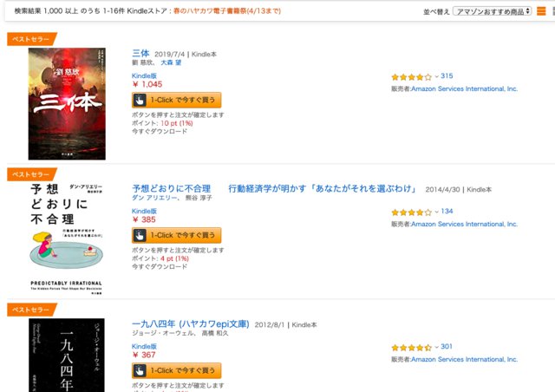555x392 pixels.
Task: Click the 1-Click buy icon for 三体
Action: [139, 99]
